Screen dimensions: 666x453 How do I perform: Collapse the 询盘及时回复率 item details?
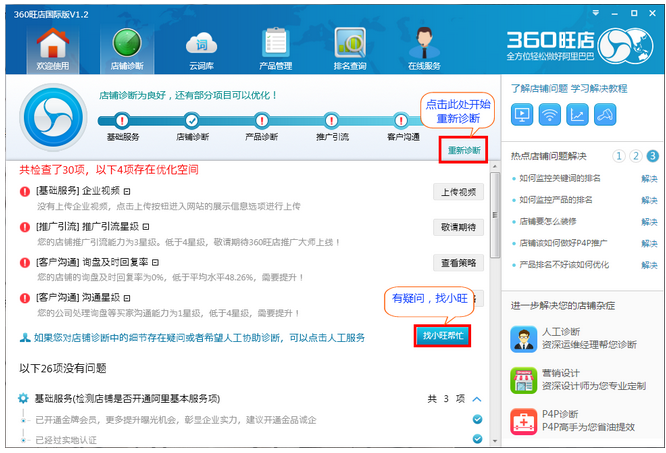pos(155,263)
